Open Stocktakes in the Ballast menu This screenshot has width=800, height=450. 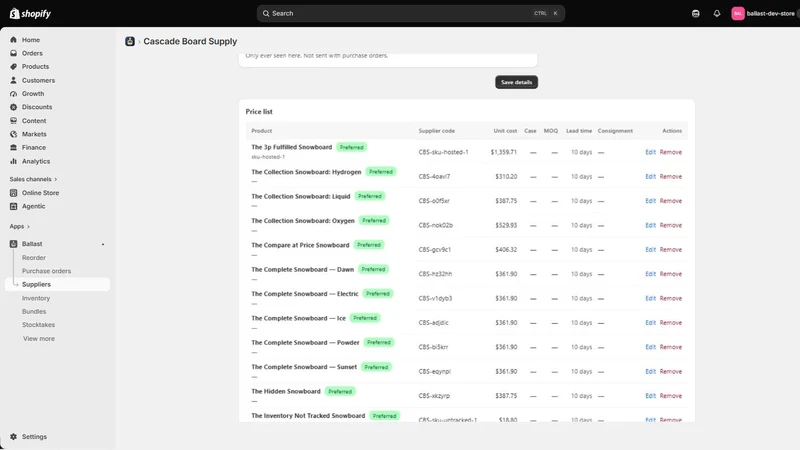coord(38,324)
